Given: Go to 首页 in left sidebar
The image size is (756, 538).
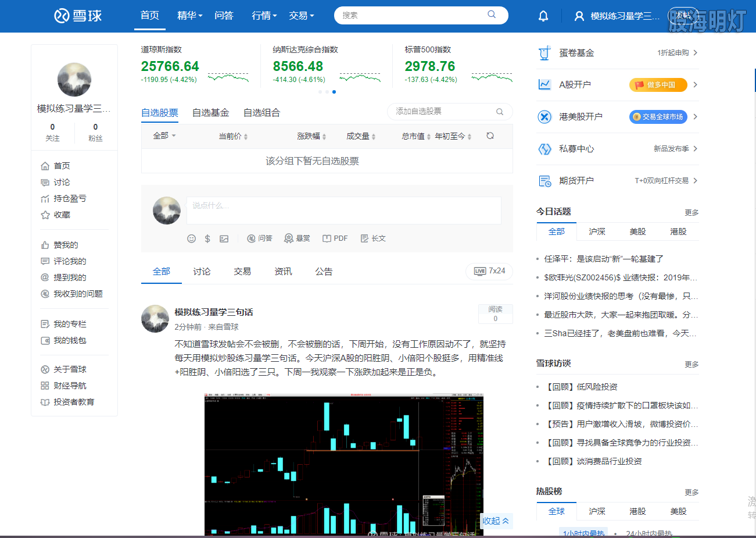Looking at the screenshot, I should 56,166.
